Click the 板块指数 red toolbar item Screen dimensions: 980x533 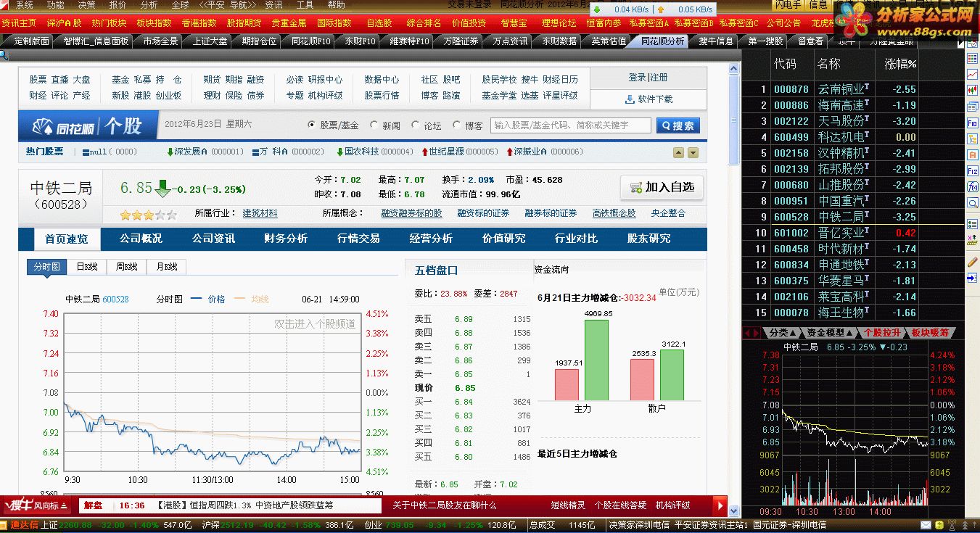(155, 23)
